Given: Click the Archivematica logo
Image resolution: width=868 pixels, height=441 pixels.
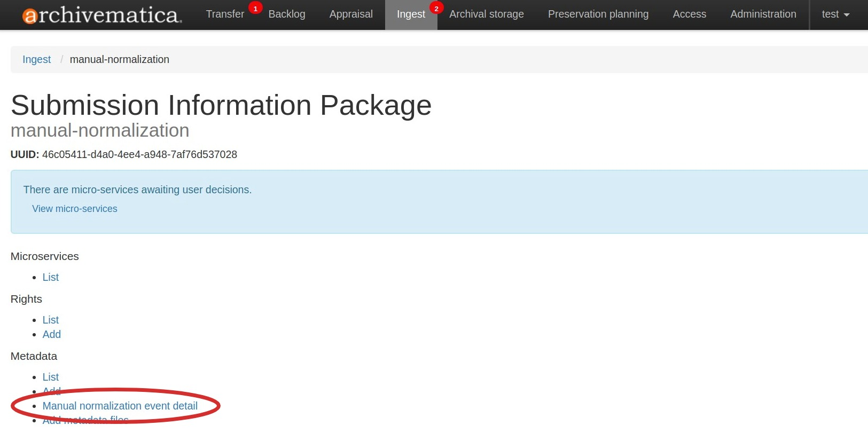Looking at the screenshot, I should pyautogui.click(x=102, y=15).
